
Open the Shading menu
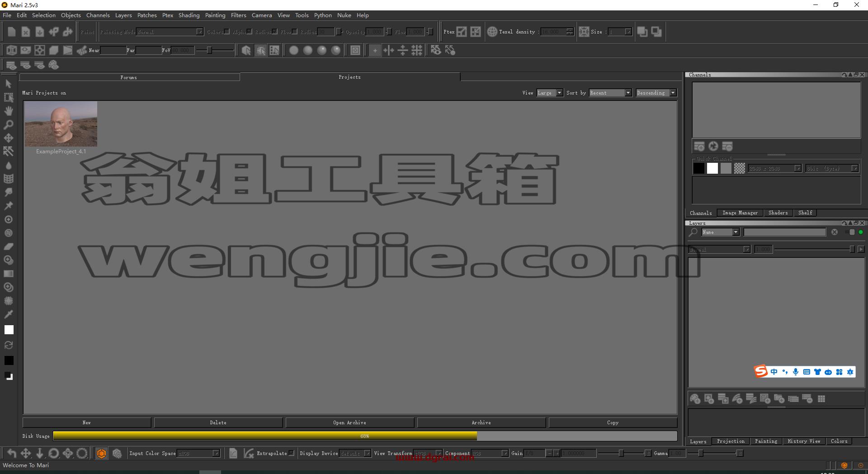[x=189, y=15]
